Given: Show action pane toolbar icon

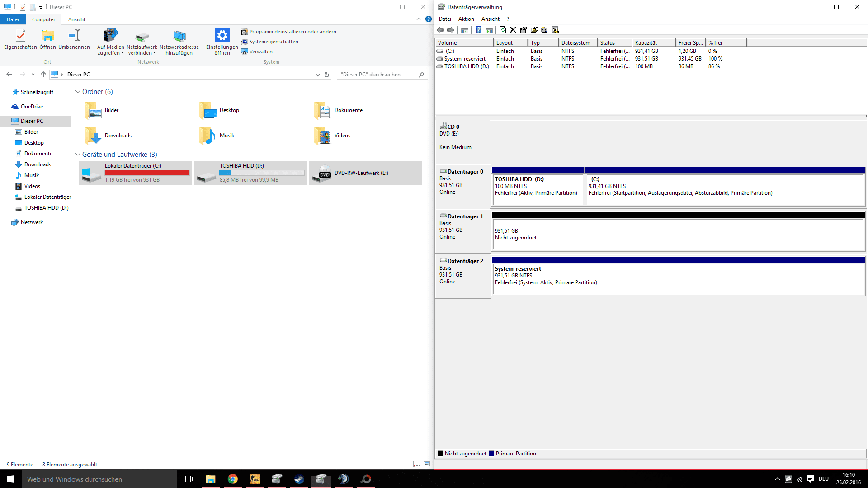Looking at the screenshot, I should pos(489,30).
